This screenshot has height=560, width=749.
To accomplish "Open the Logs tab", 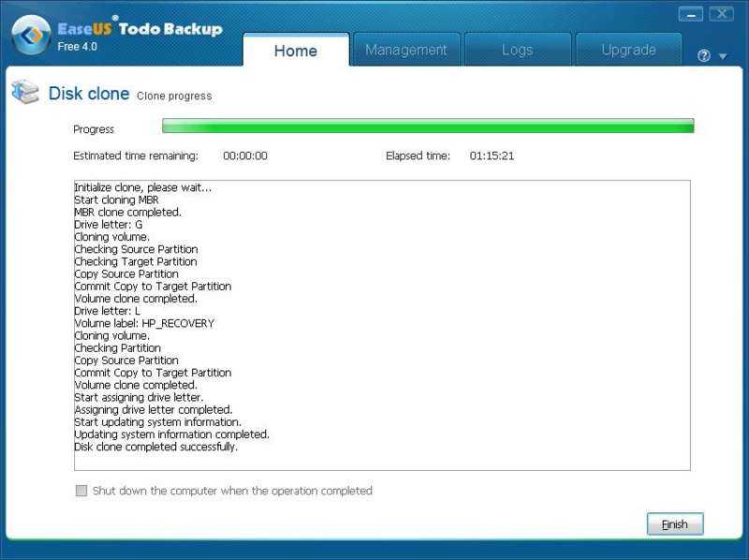I will click(x=518, y=50).
